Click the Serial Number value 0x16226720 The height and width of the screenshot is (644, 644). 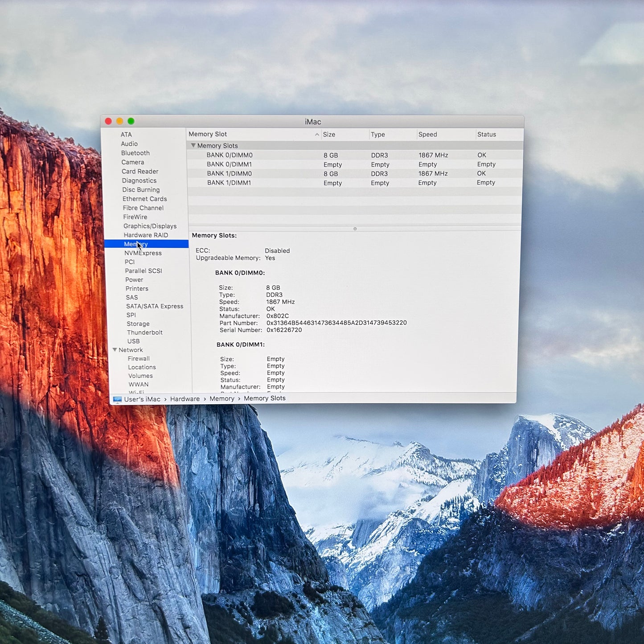click(x=284, y=330)
